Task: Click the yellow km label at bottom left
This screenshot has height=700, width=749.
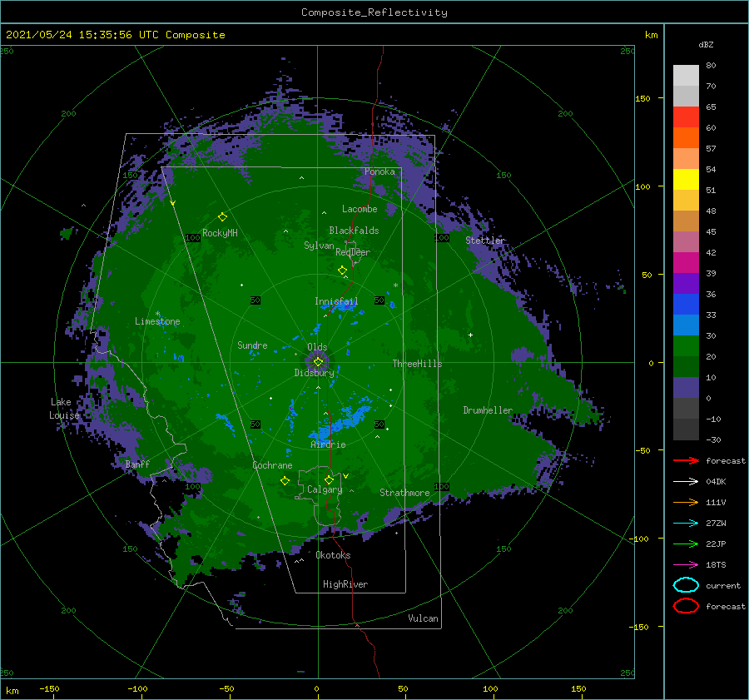Action: coord(12,691)
